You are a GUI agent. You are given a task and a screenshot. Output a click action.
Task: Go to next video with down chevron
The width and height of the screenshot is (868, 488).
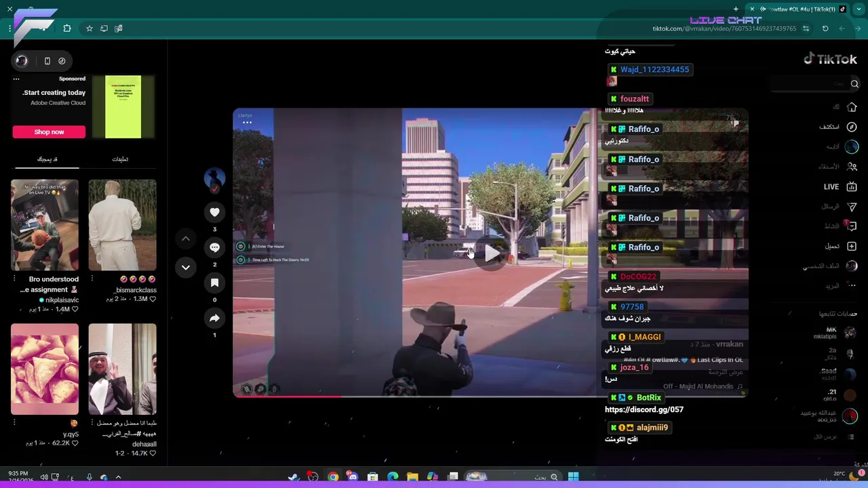point(185,267)
